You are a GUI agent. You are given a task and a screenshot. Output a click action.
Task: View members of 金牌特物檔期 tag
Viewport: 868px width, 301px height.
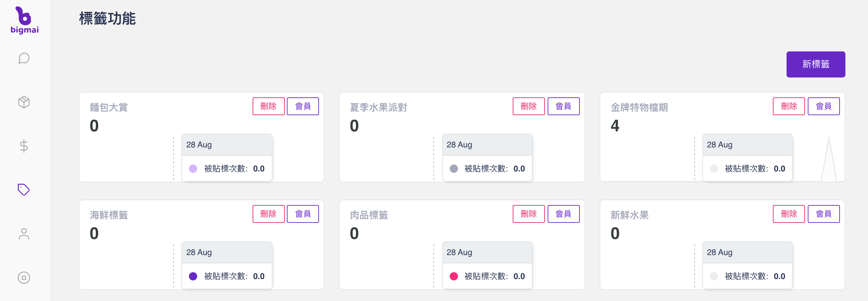click(x=824, y=106)
